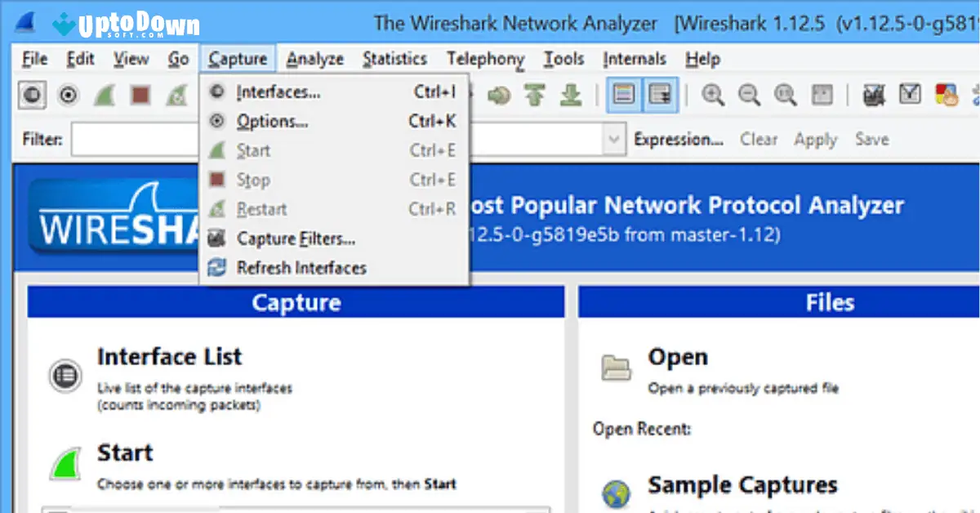Screen dimensions: 980x513
Task: Open the Statistics menu
Action: pyautogui.click(x=394, y=58)
